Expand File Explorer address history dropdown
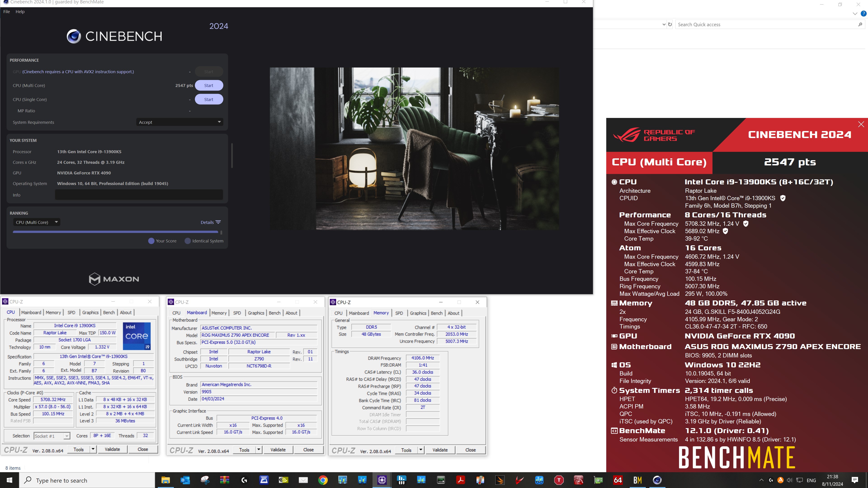 coord(664,24)
